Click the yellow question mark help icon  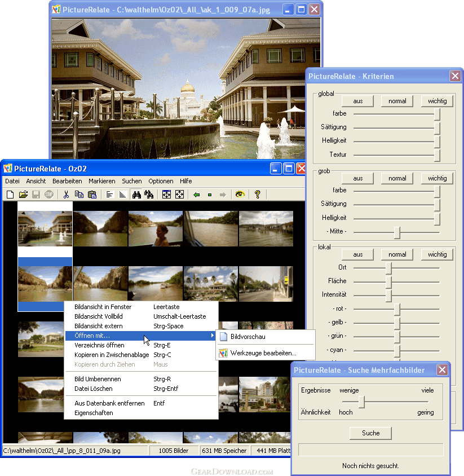click(x=257, y=194)
